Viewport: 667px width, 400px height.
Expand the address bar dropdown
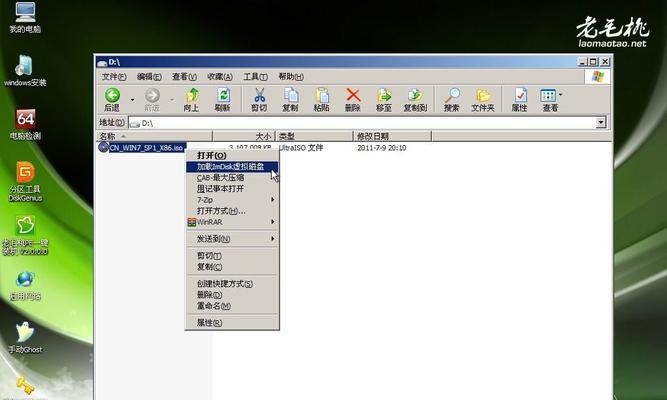(x=601, y=123)
